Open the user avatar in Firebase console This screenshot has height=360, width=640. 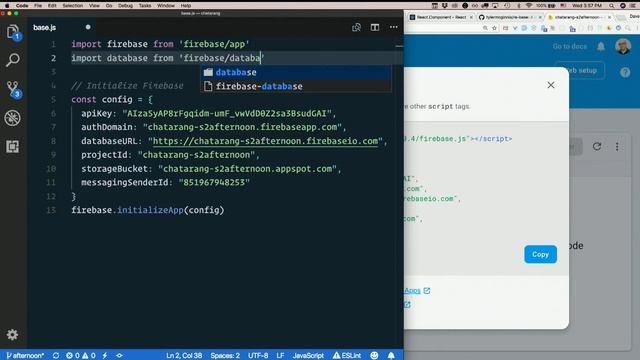pyautogui.click(x=623, y=47)
